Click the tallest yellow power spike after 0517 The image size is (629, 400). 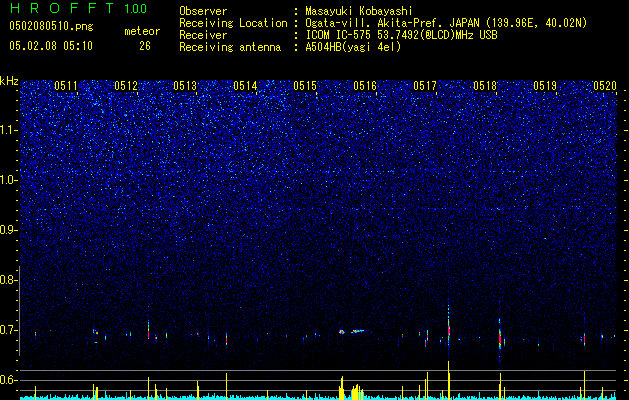[x=448, y=379]
